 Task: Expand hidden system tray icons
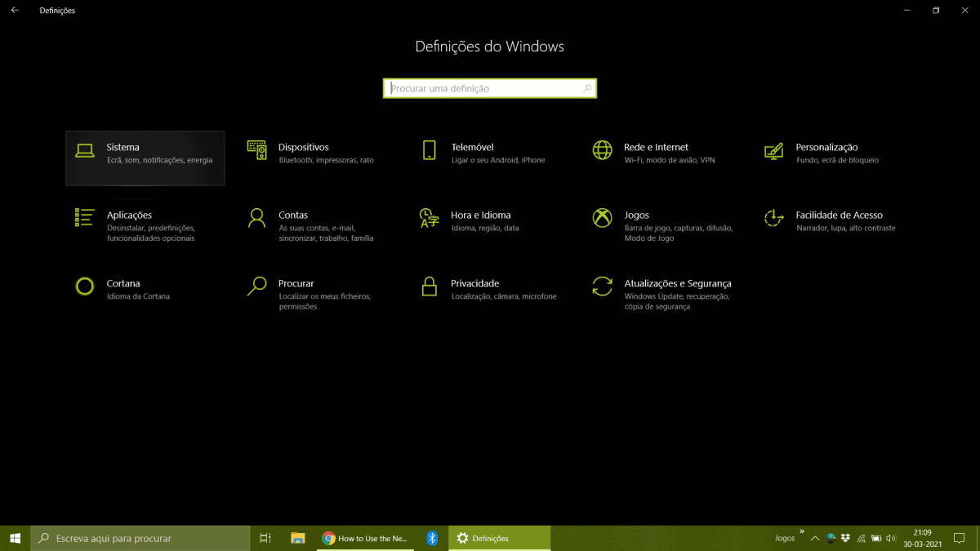[814, 538]
